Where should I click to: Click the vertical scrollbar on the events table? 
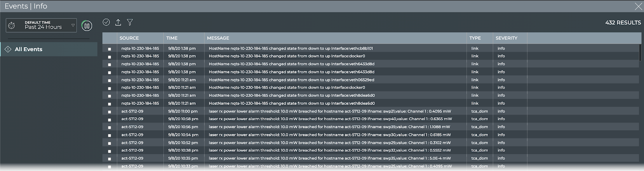pyautogui.click(x=640, y=52)
